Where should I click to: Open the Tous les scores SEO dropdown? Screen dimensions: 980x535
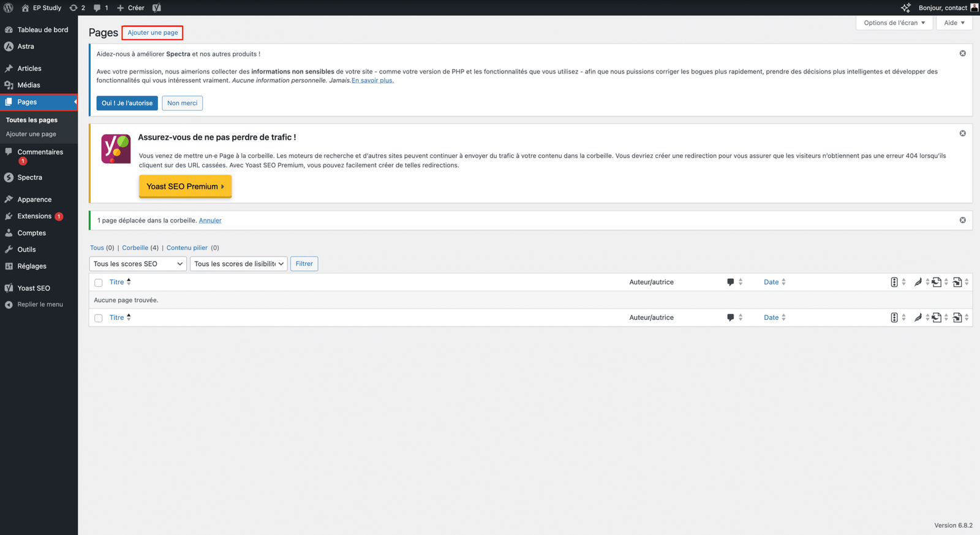138,264
